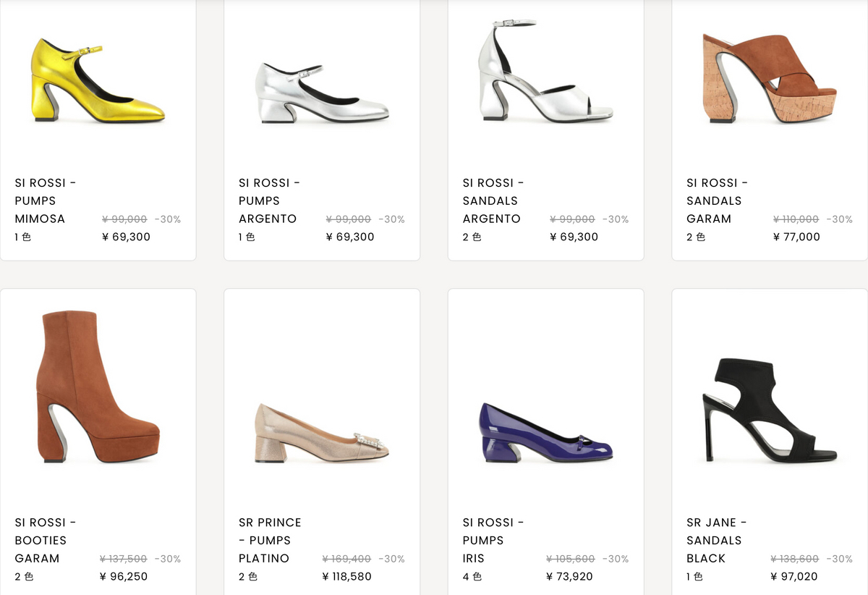View the black SR Jane sandal image
The height and width of the screenshot is (595, 868).
(x=770, y=410)
